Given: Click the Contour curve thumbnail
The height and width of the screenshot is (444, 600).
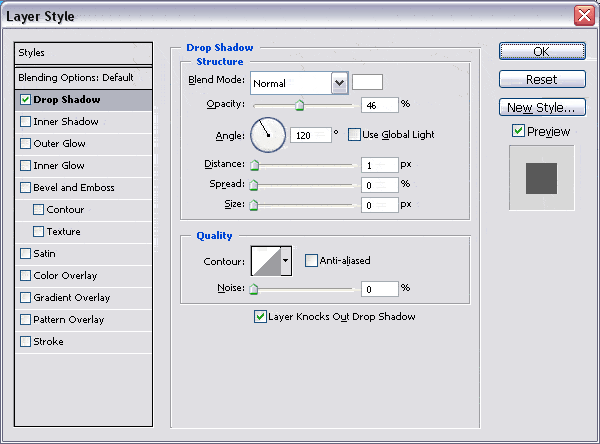Looking at the screenshot, I should [x=266, y=261].
